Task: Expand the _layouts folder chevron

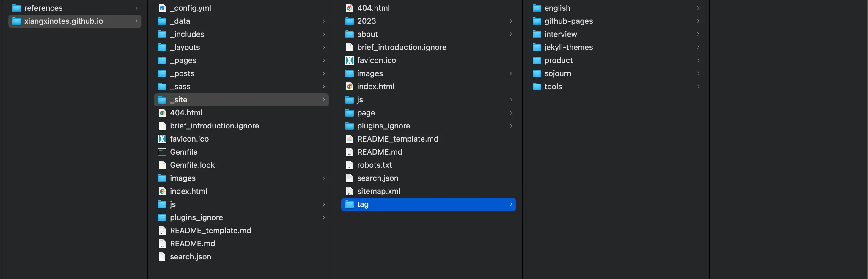Action: coord(323,47)
